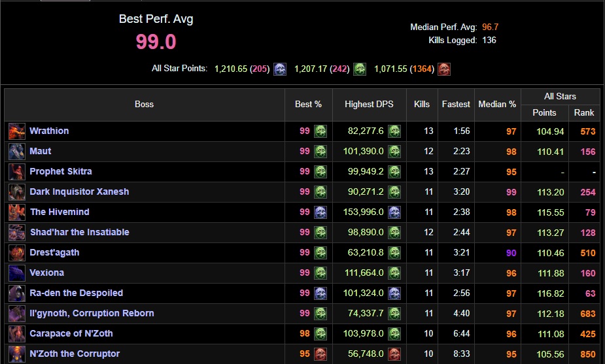Open Maut's 101,390.0 highest DPS log

tap(366, 152)
